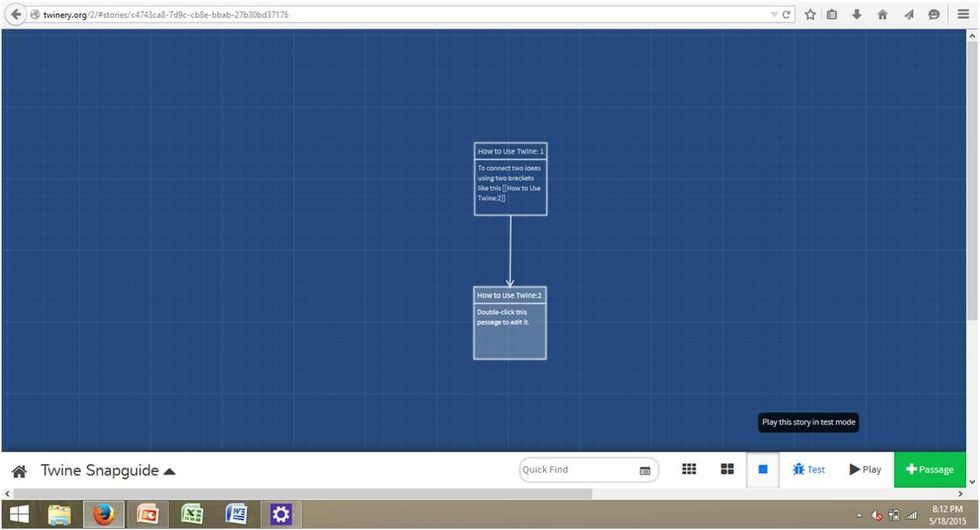The image size is (980, 530).
Task: Reload the current page
Action: coord(786,14)
